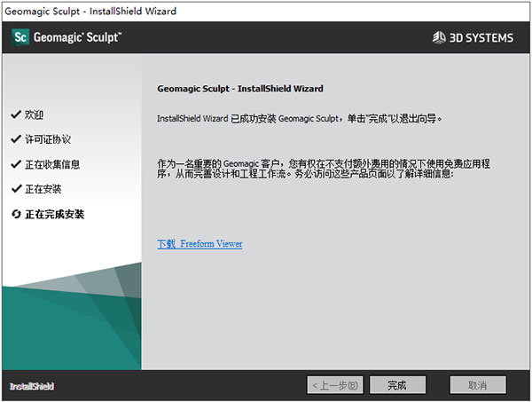Open the 下载 Freeform Viewer link
The width and height of the screenshot is (532, 402).
pos(199,244)
